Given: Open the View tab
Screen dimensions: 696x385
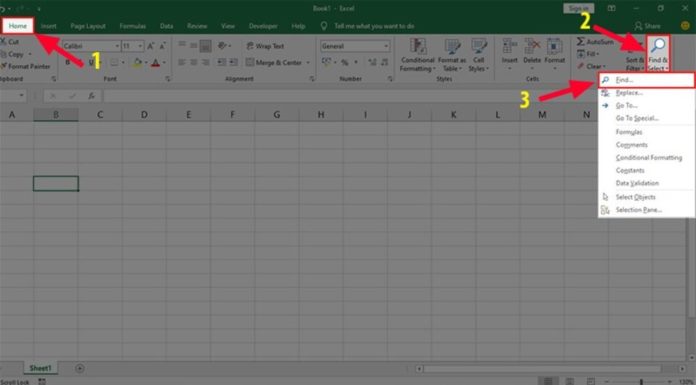Looking at the screenshot, I should pos(228,26).
